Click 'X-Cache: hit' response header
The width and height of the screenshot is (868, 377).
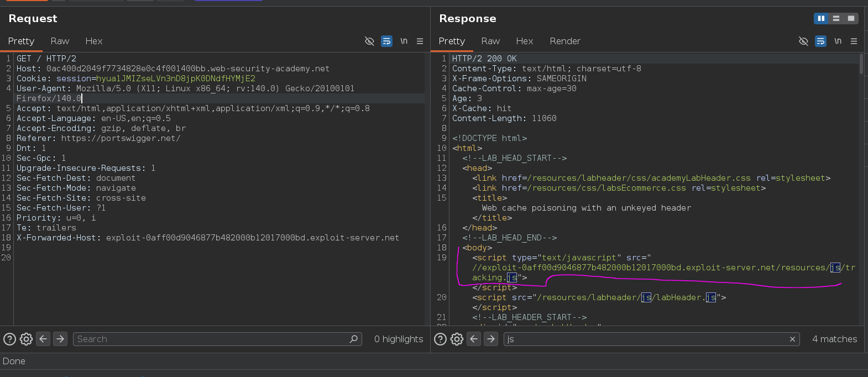pos(482,108)
